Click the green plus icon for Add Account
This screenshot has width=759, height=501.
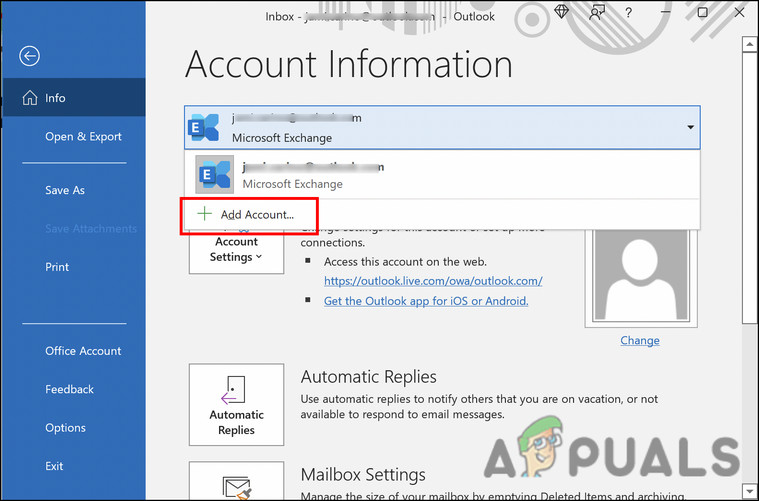pos(205,214)
